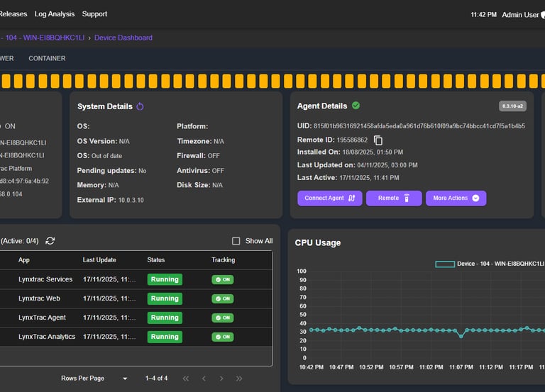545x392 pixels.
Task: Switch to the CONTAINER tab
Action: coord(47,58)
